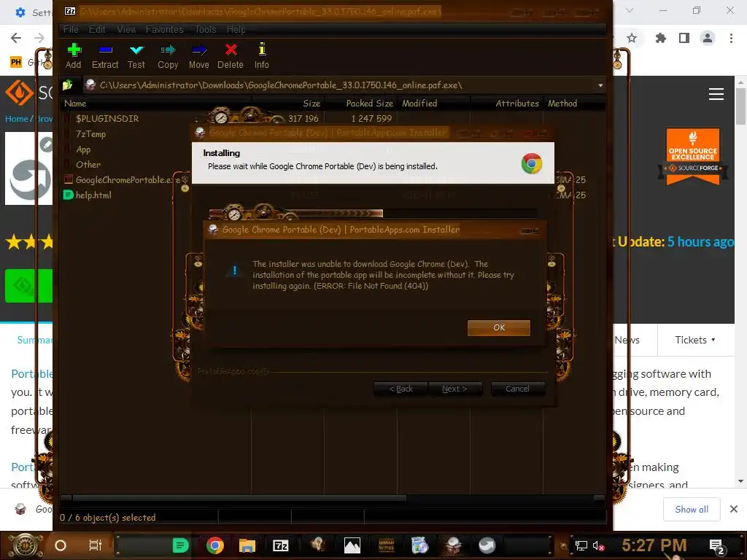Open Google Chrome from the taskbar
This screenshot has height=560, width=747.
pyautogui.click(x=215, y=545)
